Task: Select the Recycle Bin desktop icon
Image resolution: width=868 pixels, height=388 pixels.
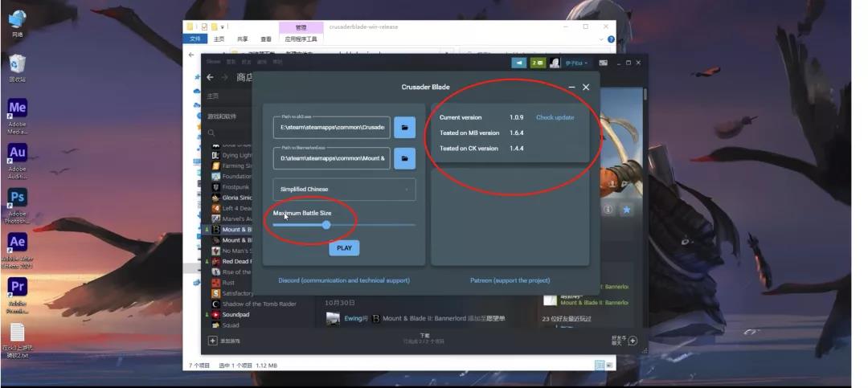Action: 17,68
